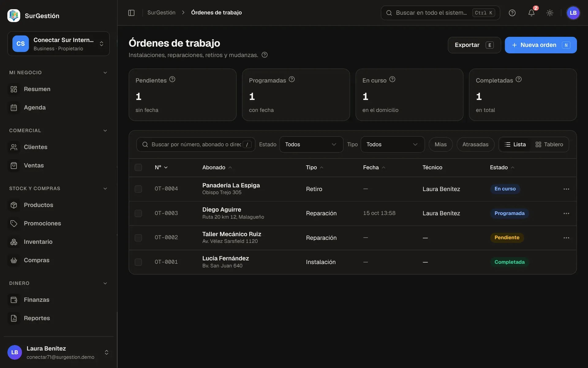Open the Conectar Sur business switcher
The height and width of the screenshot is (368, 588).
click(x=58, y=44)
